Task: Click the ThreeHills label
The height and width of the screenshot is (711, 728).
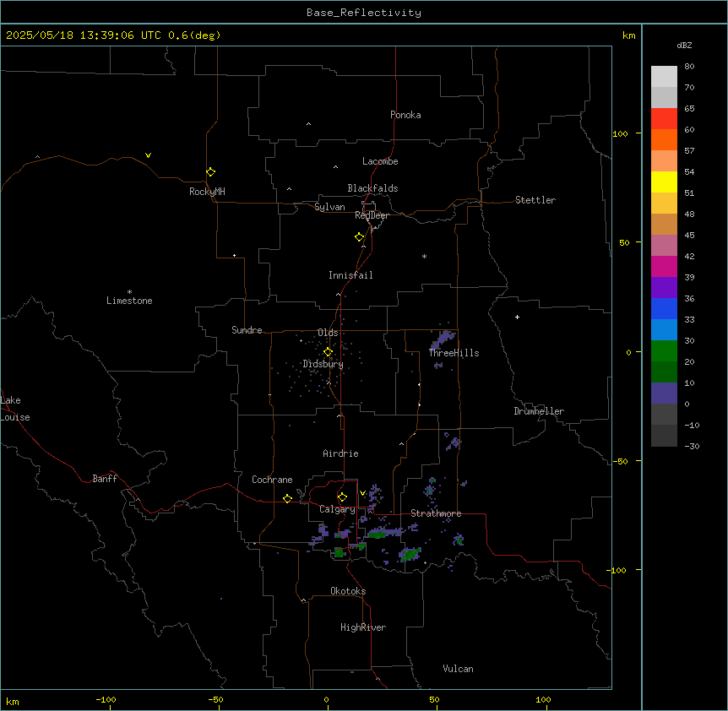Action: tap(454, 353)
